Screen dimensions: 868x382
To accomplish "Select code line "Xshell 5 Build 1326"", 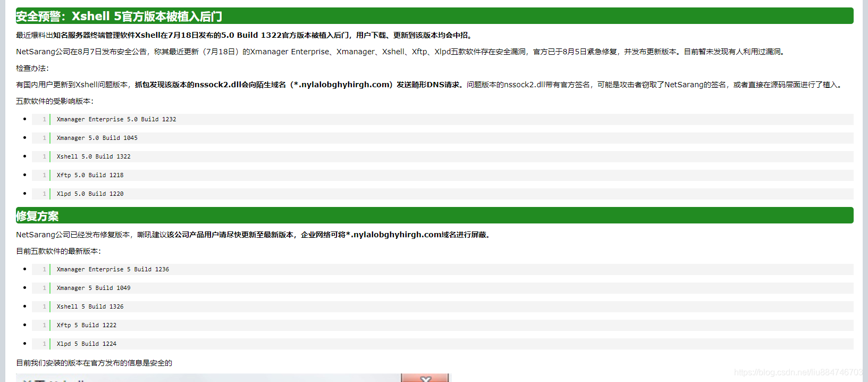I will click(x=90, y=306).
